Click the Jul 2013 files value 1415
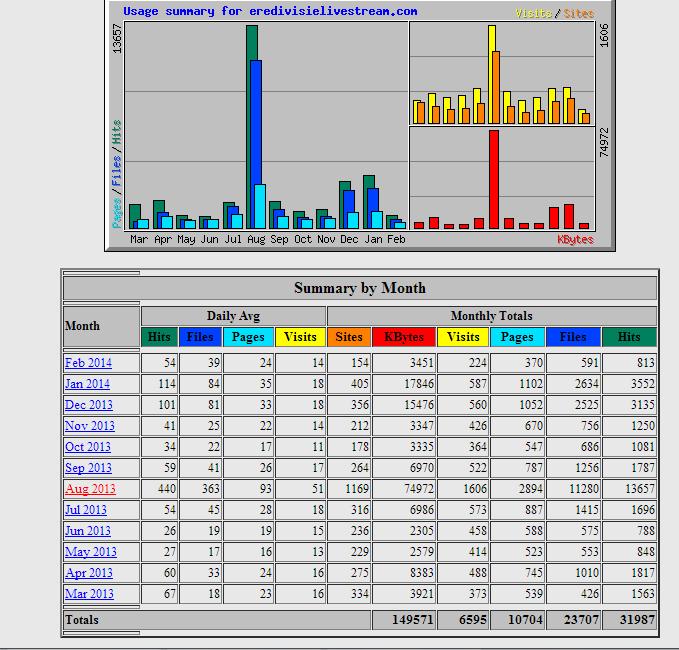679x650 pixels. (x=587, y=510)
